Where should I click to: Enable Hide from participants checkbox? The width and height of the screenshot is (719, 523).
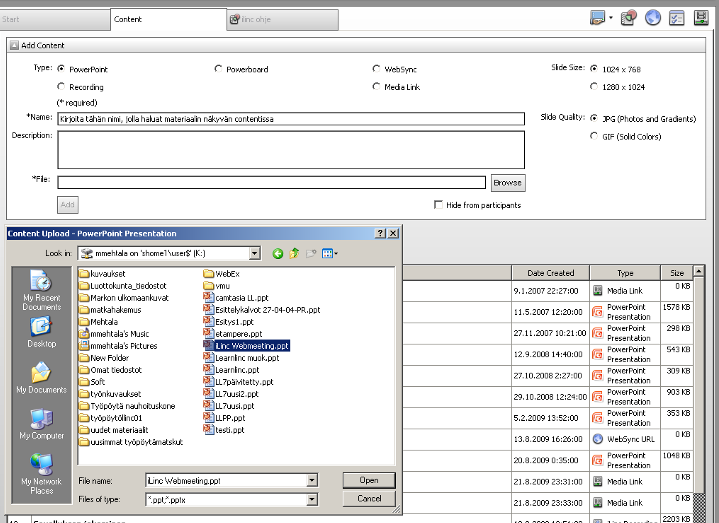click(438, 204)
